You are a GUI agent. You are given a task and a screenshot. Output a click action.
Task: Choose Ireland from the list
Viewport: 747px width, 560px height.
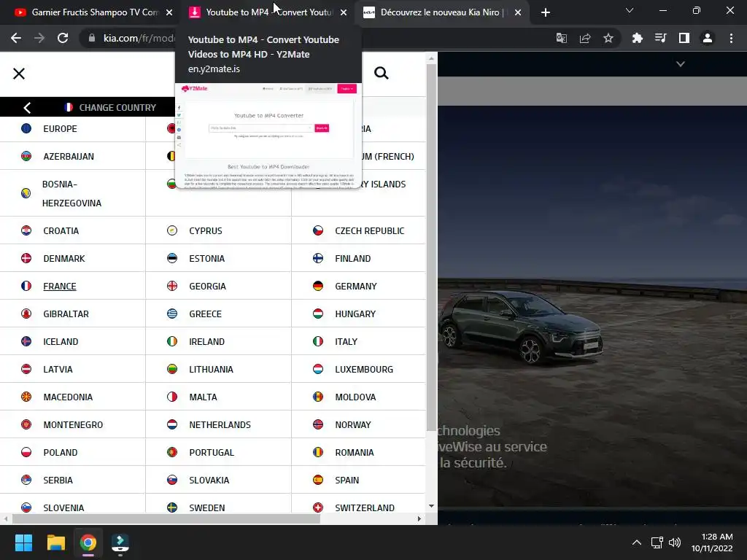coord(206,341)
